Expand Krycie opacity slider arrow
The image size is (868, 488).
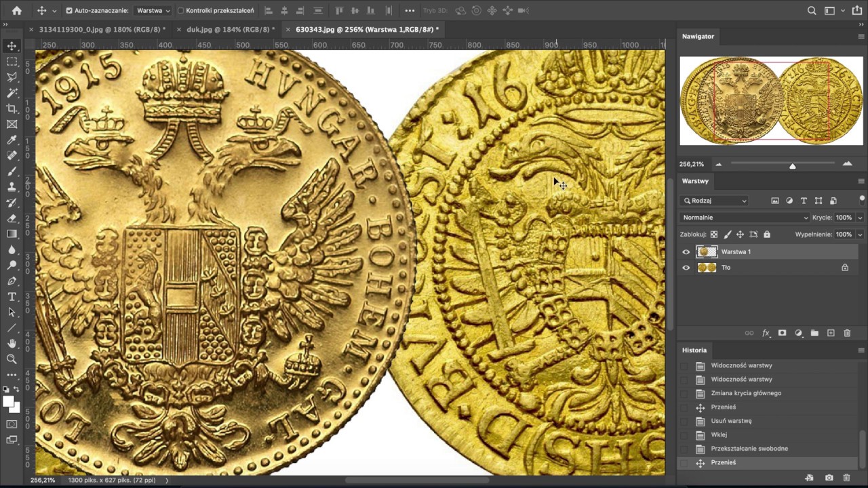[x=860, y=218]
